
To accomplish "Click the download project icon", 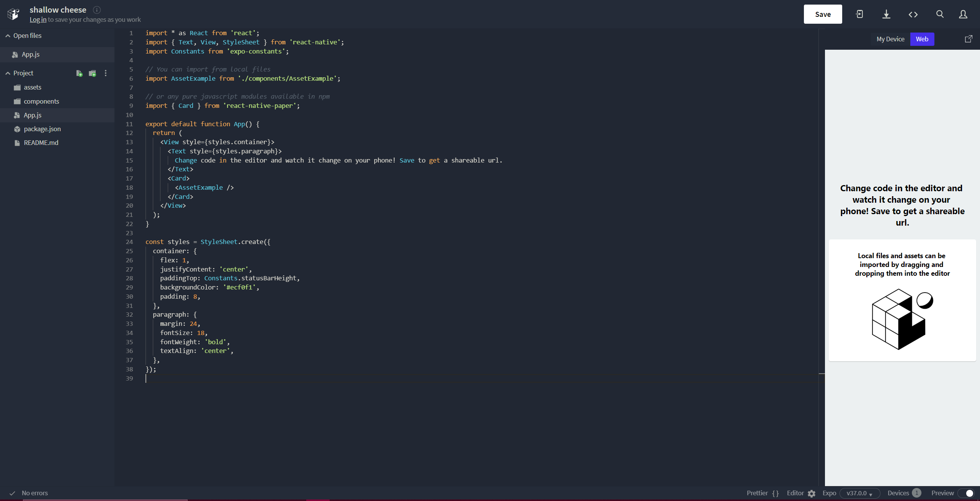I will pyautogui.click(x=886, y=14).
